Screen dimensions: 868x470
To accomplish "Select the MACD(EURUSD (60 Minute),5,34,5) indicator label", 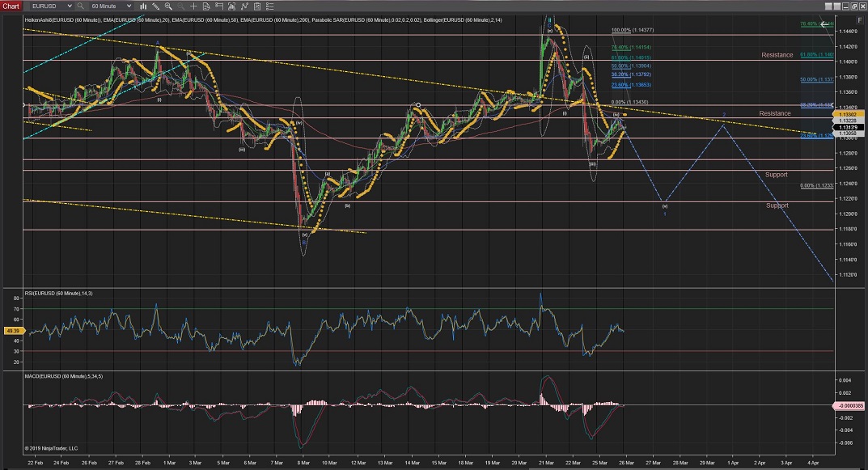I will click(64, 376).
